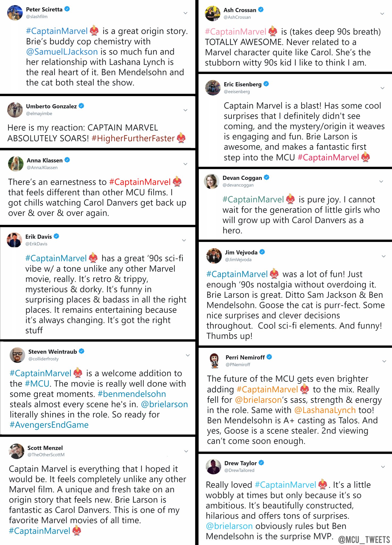Expand Devan Coggan tweet menu arrow
The height and width of the screenshot is (545, 392).
click(x=381, y=181)
